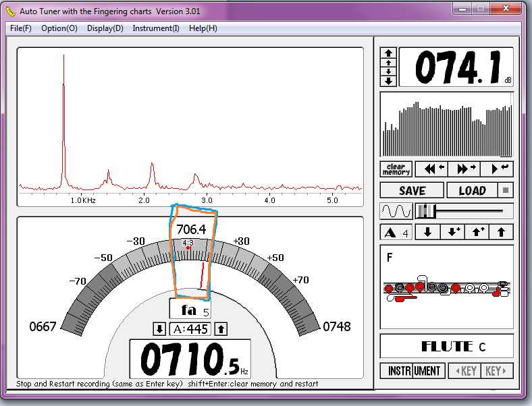532x406 pixels.
Task: Raise the A:445 reference pitch
Action: pyautogui.click(x=221, y=329)
